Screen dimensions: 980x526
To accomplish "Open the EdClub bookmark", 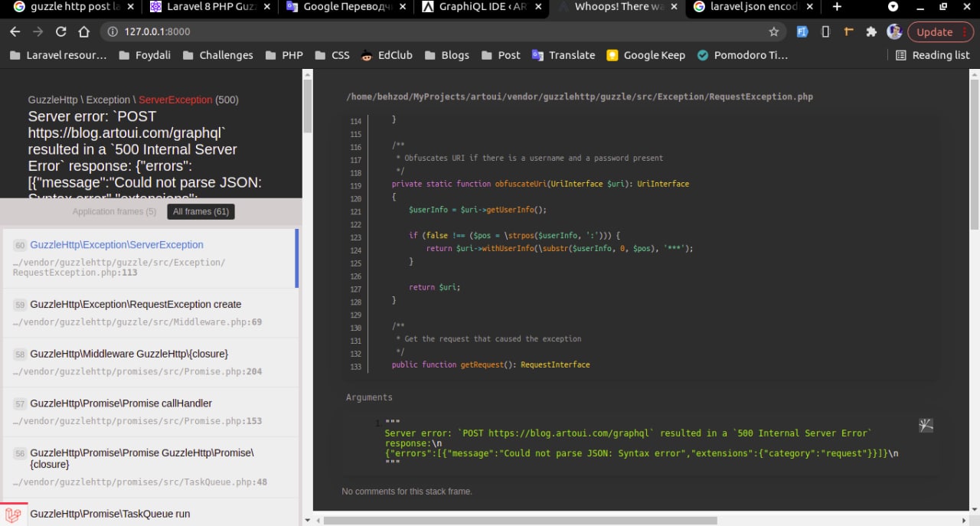I will [x=386, y=55].
